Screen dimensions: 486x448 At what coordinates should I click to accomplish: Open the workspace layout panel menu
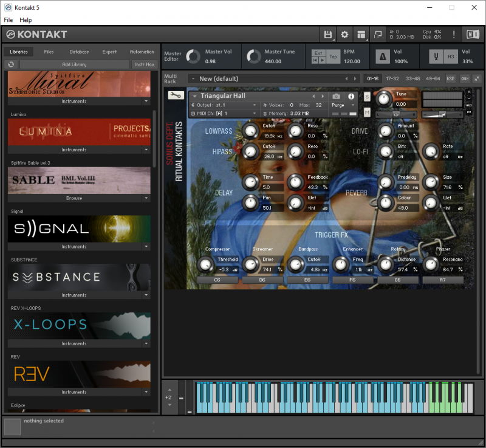click(x=361, y=35)
